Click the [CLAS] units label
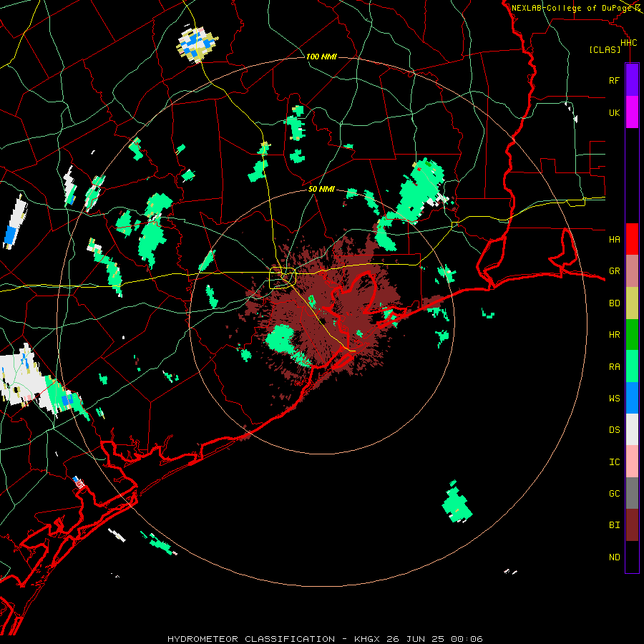The width and height of the screenshot is (644, 644). pyautogui.click(x=605, y=50)
